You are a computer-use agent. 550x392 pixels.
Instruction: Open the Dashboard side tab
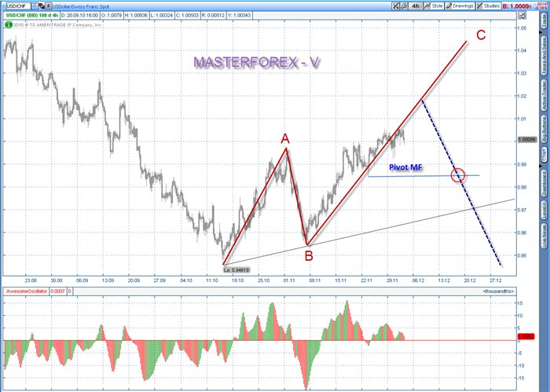tap(544, 183)
